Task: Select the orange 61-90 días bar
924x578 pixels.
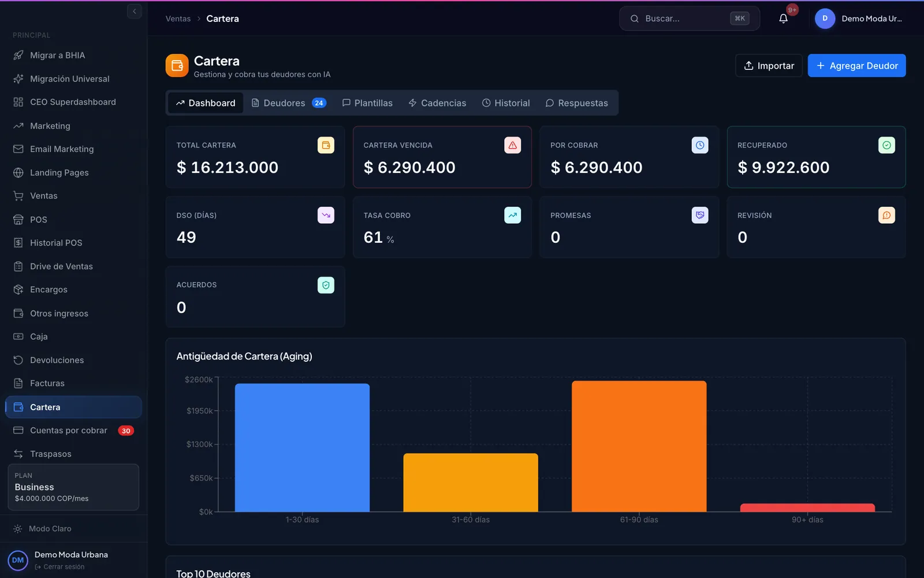Action: click(x=639, y=446)
